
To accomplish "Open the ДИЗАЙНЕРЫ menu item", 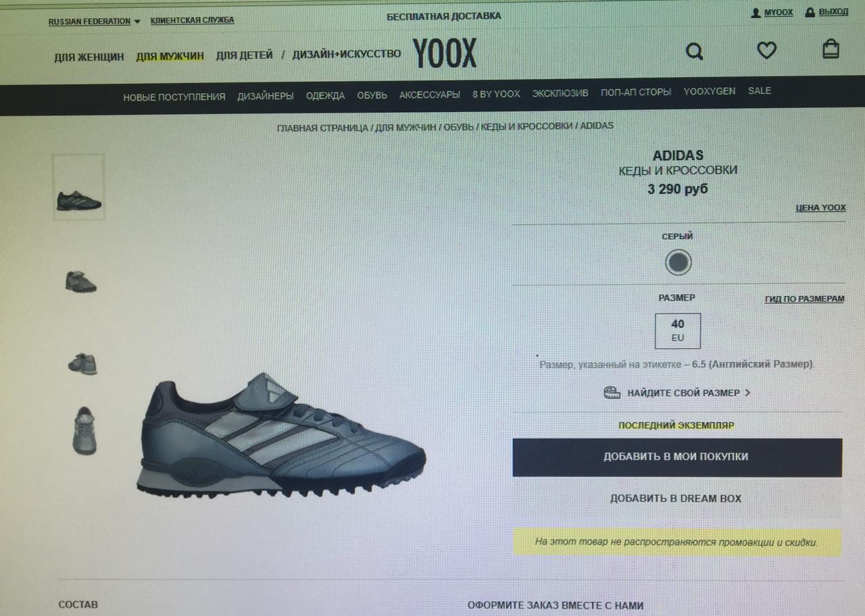I will pyautogui.click(x=266, y=96).
